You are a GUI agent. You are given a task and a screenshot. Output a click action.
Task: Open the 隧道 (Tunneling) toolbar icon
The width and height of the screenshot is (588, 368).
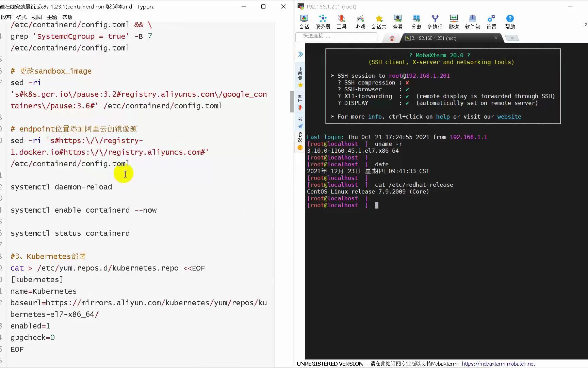tap(454, 22)
